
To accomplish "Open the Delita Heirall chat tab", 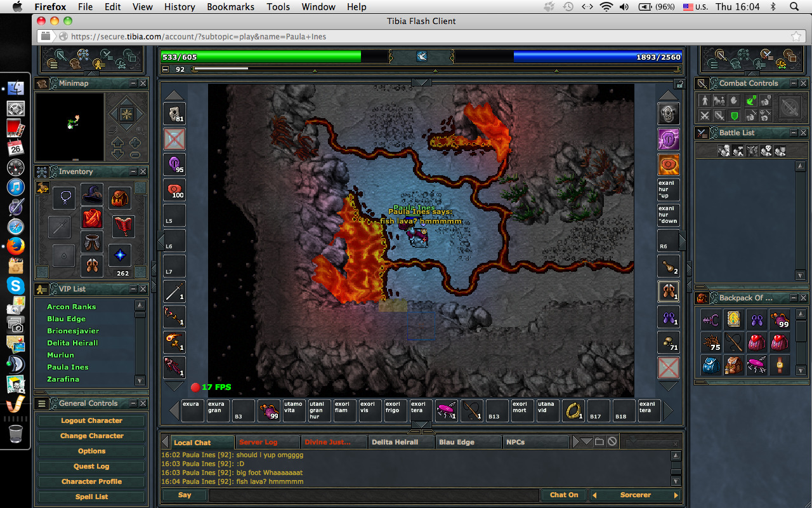I will pos(402,442).
